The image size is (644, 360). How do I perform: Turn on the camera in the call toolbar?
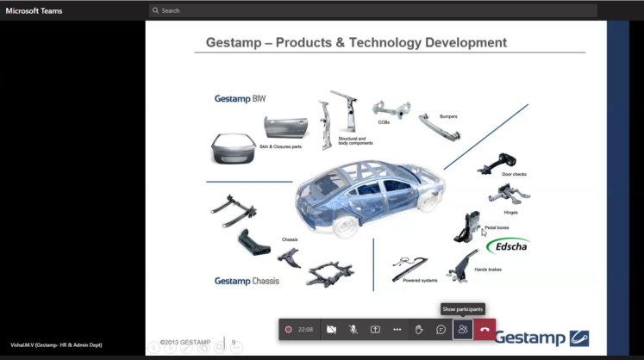[331, 329]
